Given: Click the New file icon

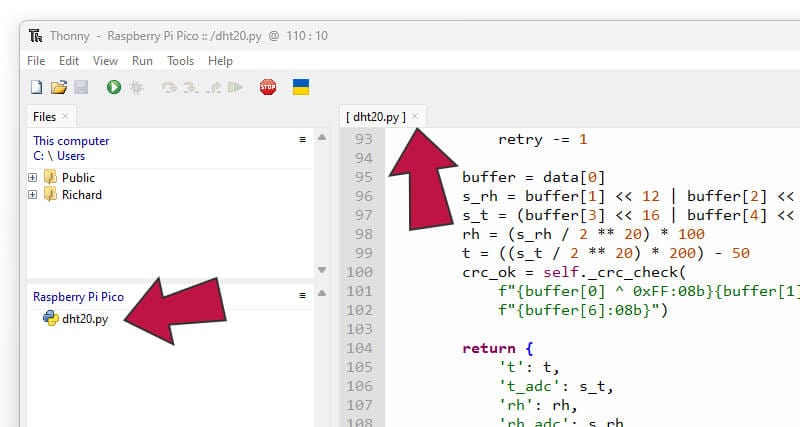Looking at the screenshot, I should pos(36,87).
